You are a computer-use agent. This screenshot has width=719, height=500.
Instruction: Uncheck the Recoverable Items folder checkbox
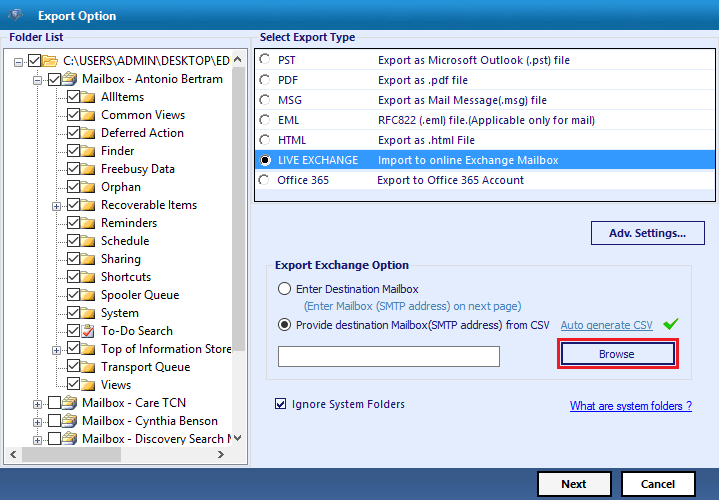coord(73,205)
